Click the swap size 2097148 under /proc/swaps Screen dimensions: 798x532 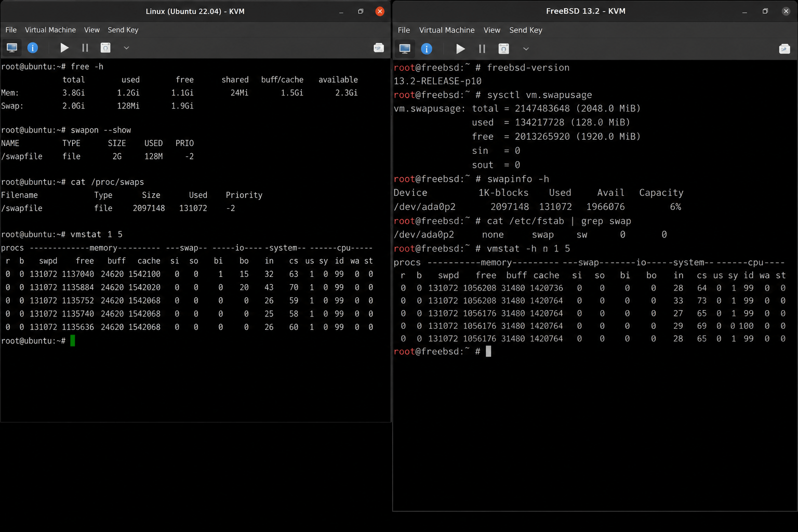(x=149, y=208)
